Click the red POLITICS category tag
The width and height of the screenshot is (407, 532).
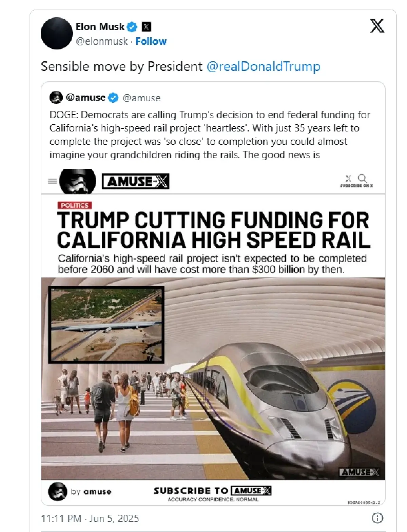pos(75,205)
